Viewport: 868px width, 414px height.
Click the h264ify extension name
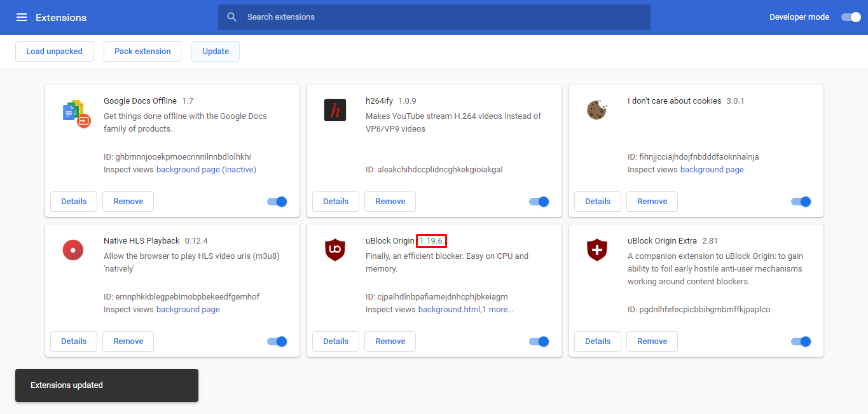click(380, 101)
